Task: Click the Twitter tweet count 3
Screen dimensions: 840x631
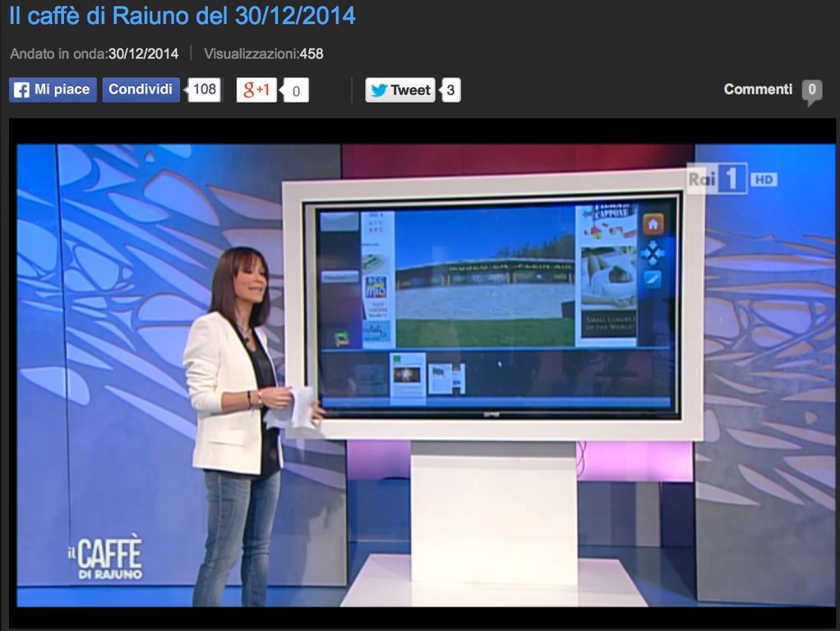Action: pyautogui.click(x=450, y=90)
